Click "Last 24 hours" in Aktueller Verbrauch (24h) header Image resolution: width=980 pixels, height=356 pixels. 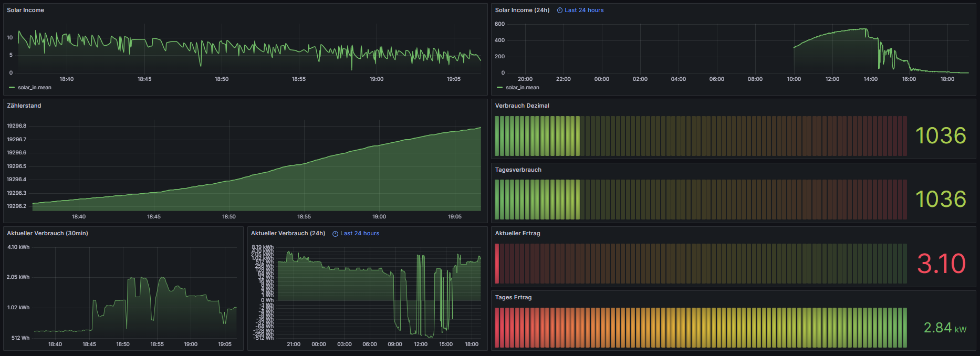pyautogui.click(x=360, y=234)
